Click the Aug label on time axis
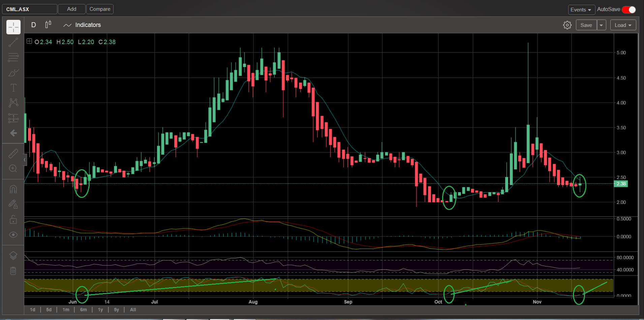This screenshot has height=320, width=644. click(x=253, y=302)
